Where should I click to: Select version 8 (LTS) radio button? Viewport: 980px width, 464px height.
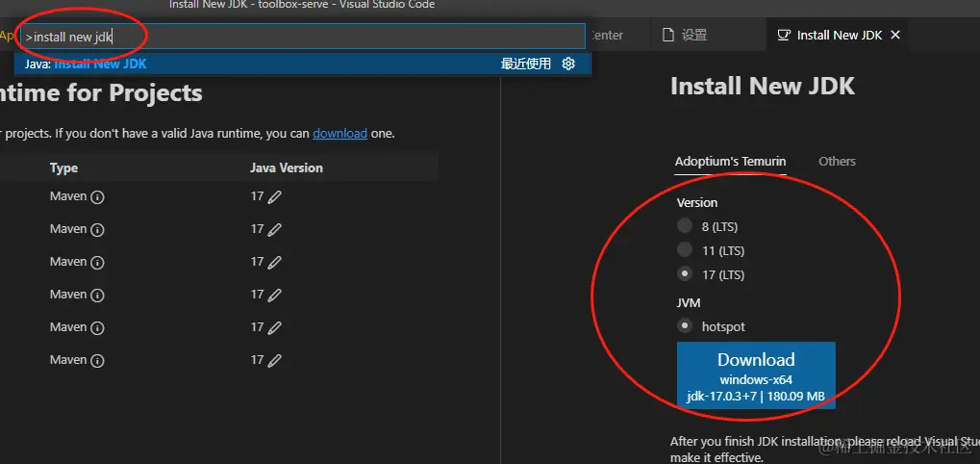pyautogui.click(x=685, y=226)
